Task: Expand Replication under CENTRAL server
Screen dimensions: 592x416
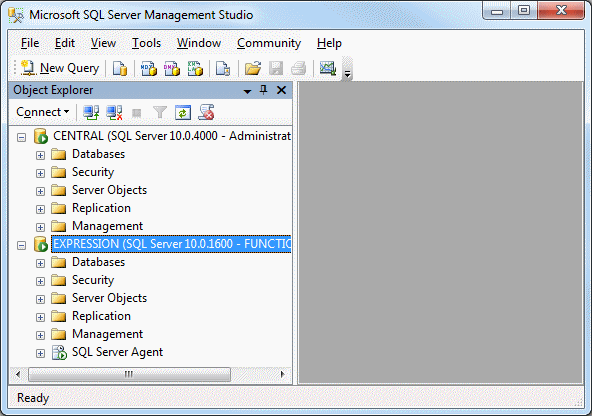Action: click(40, 209)
